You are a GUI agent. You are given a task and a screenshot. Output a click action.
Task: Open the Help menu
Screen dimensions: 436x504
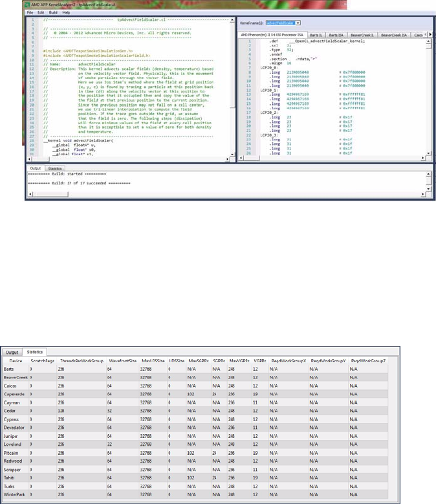coord(66,12)
